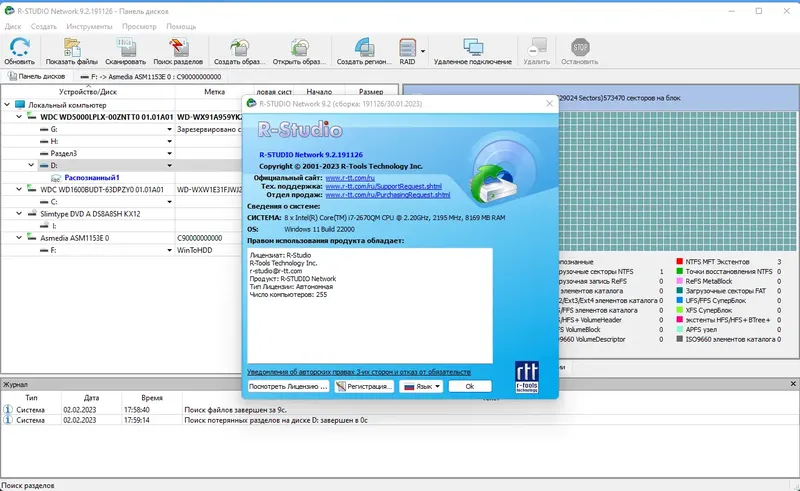The width and height of the screenshot is (800, 491).
Task: Click the Создать регион toolbar icon
Action: (364, 47)
